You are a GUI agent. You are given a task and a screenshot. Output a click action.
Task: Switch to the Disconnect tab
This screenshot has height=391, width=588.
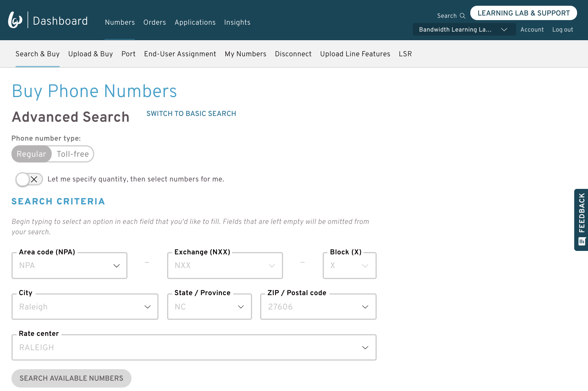pyautogui.click(x=293, y=54)
